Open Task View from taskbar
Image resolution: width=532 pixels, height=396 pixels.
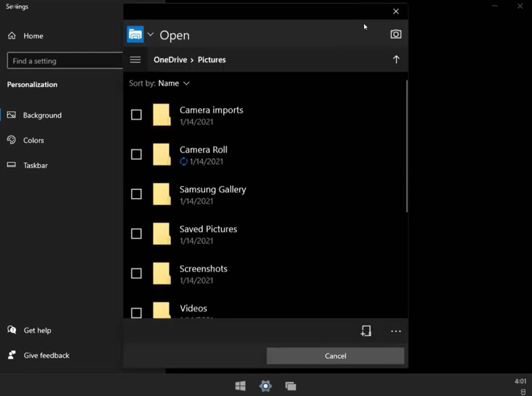pos(290,386)
